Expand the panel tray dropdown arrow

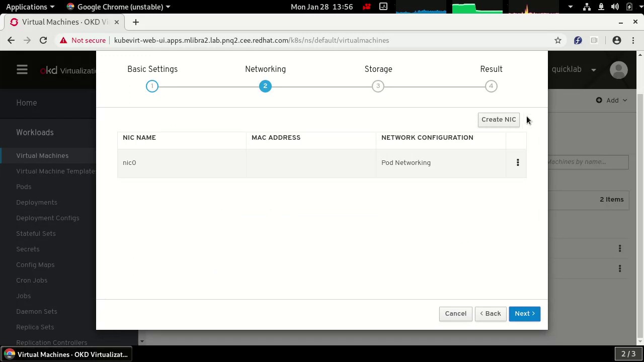pyautogui.click(x=570, y=7)
